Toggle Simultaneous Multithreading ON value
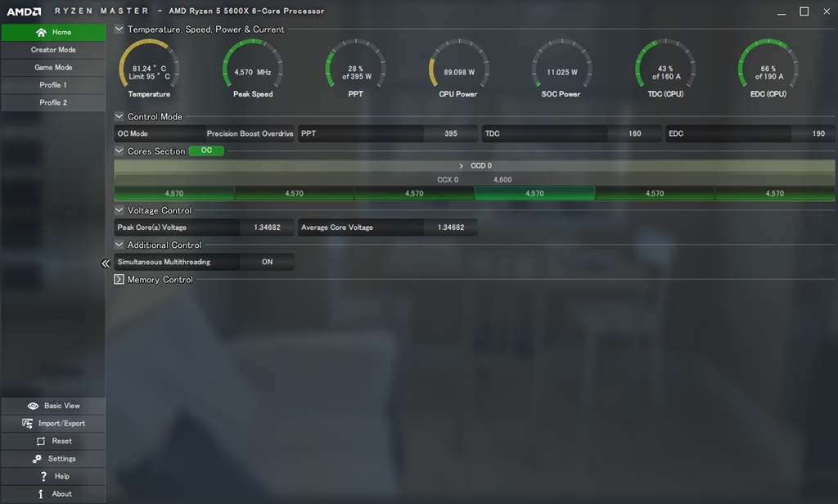 [x=268, y=262]
